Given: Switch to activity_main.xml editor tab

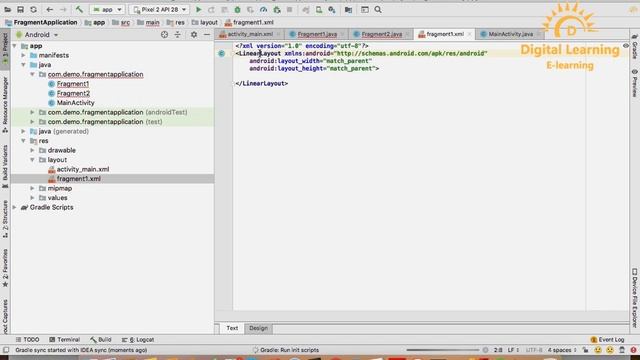Looking at the screenshot, I should [250, 34].
